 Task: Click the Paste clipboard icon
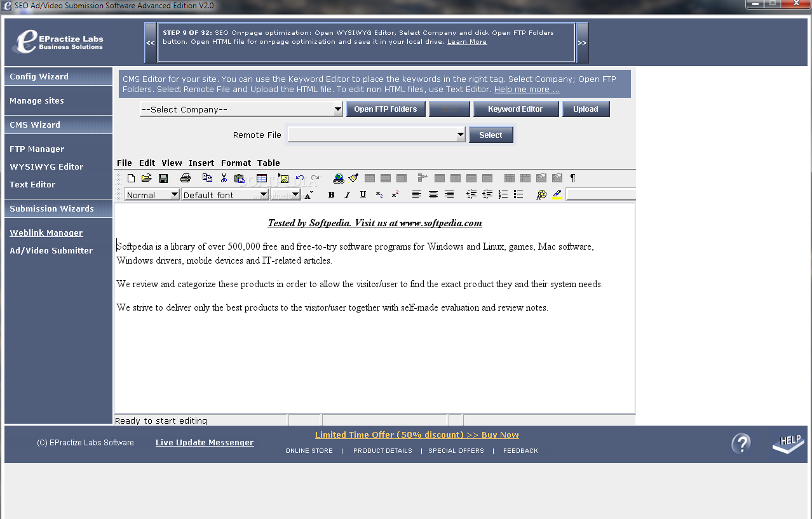[240, 179]
